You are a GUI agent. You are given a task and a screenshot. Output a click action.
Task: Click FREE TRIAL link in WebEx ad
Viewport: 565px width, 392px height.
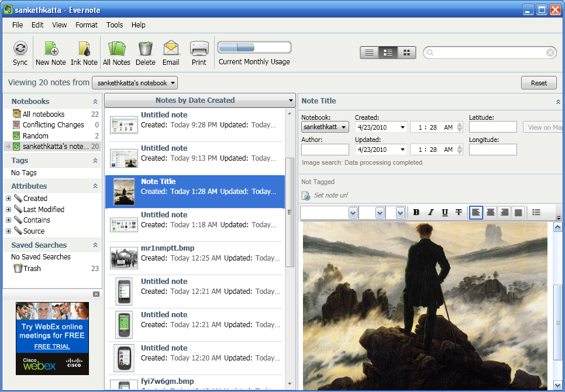[52, 346]
